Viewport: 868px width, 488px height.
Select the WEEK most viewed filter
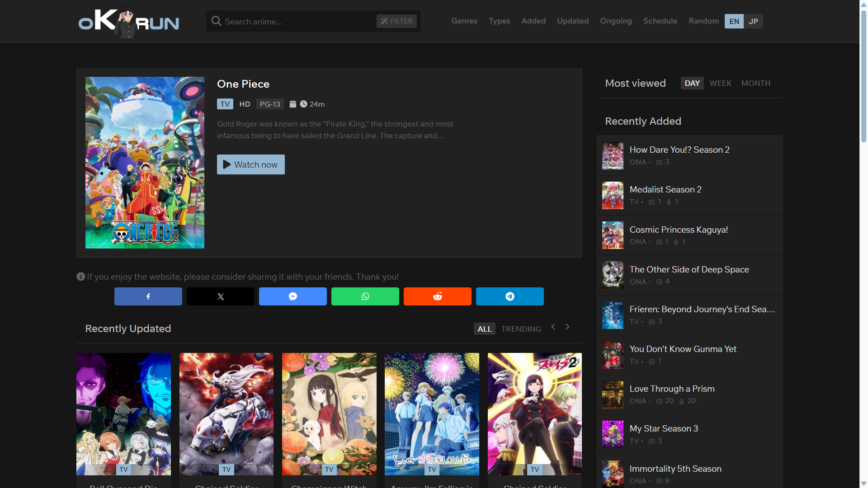pos(721,83)
